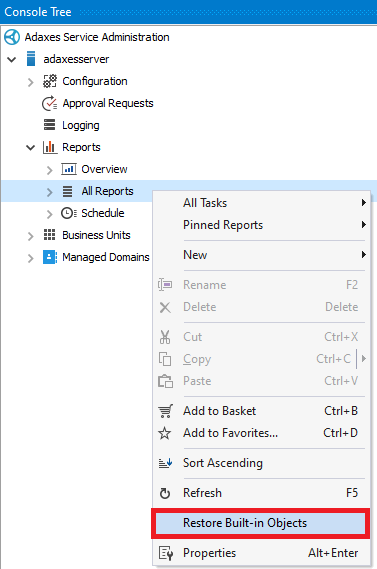The width and height of the screenshot is (377, 569).
Task: Select the Managed Domains label
Action: 106,257
